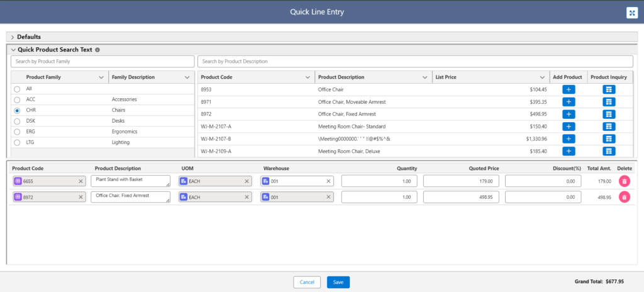Screen dimensions: 644x292
Task: Select the DSK Desks radio button
Action: pos(17,121)
